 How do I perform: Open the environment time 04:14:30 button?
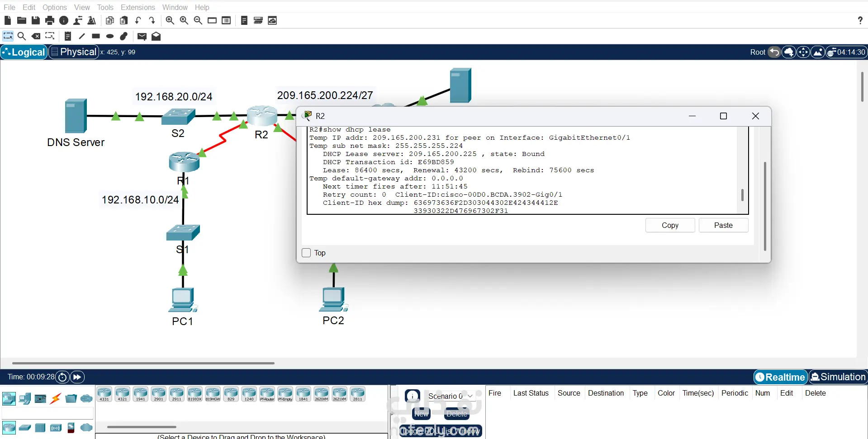pyautogui.click(x=846, y=52)
